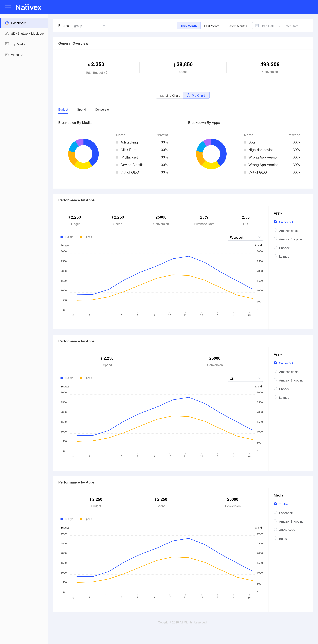Switch to Pie Chart view
Viewport: 318px width, 644px height.
coord(196,95)
